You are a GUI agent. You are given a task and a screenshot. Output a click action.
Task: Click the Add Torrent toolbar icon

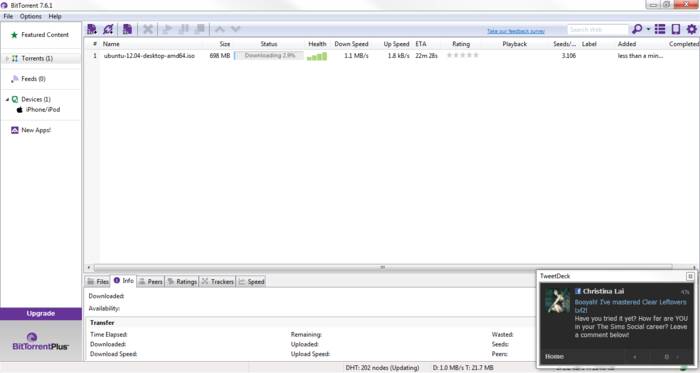tap(92, 29)
